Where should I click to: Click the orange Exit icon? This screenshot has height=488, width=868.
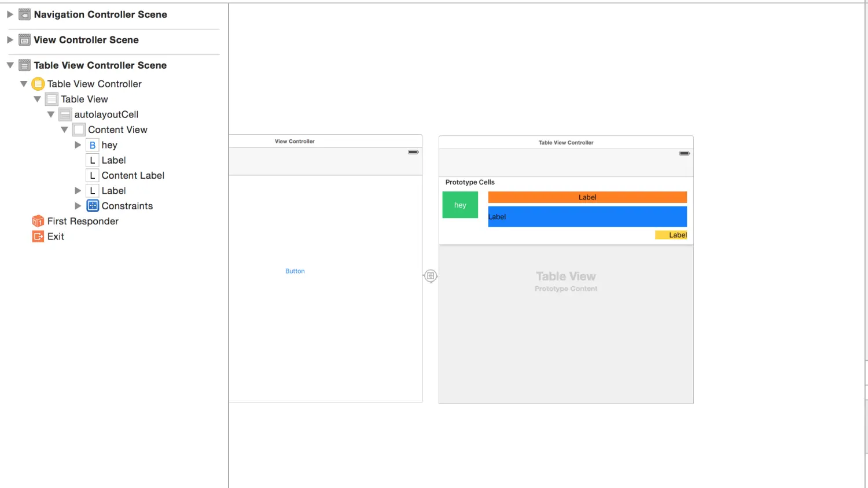point(38,236)
